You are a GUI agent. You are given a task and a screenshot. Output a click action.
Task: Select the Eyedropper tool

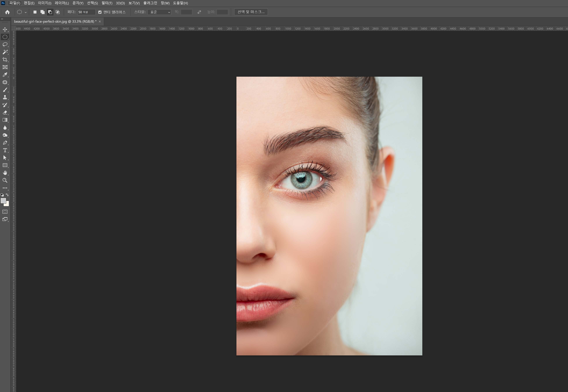tap(5, 75)
